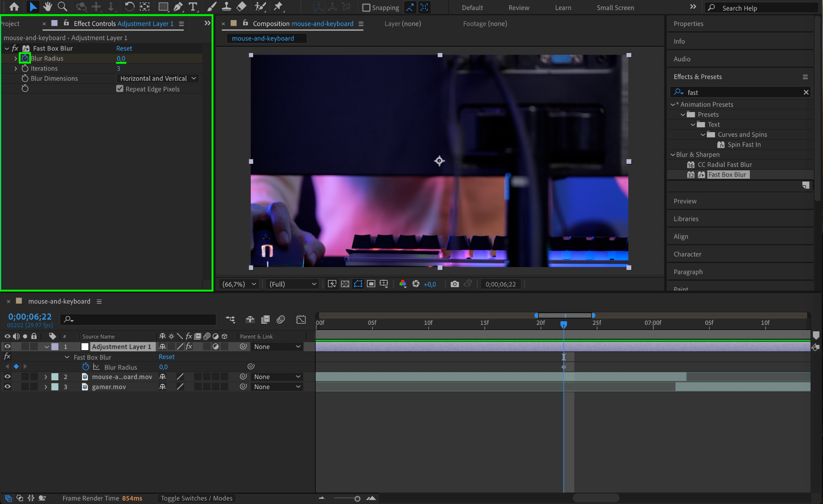Enable the Snapping checkbox
The width and height of the screenshot is (823, 504).
coord(366,8)
